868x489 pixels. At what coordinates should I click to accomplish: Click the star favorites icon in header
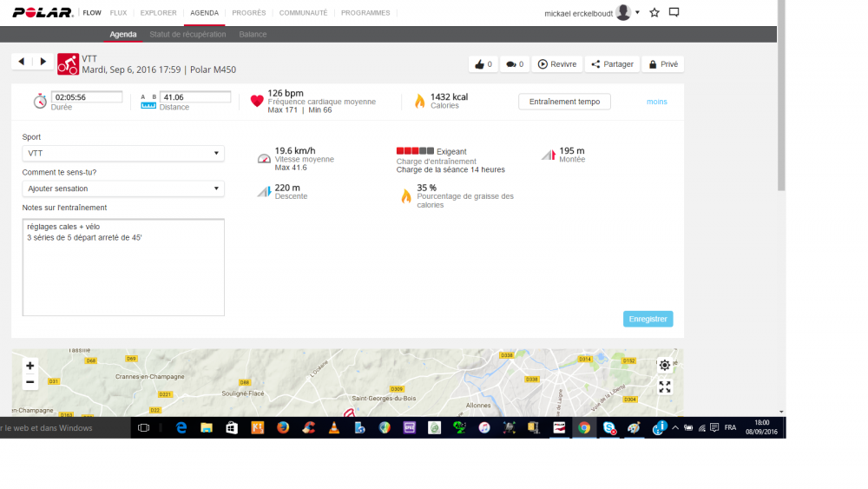click(x=654, y=13)
